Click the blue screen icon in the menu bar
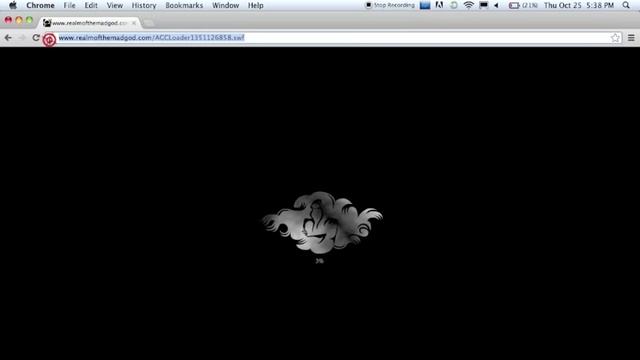Viewport: 640px width, 360px height. point(425,5)
